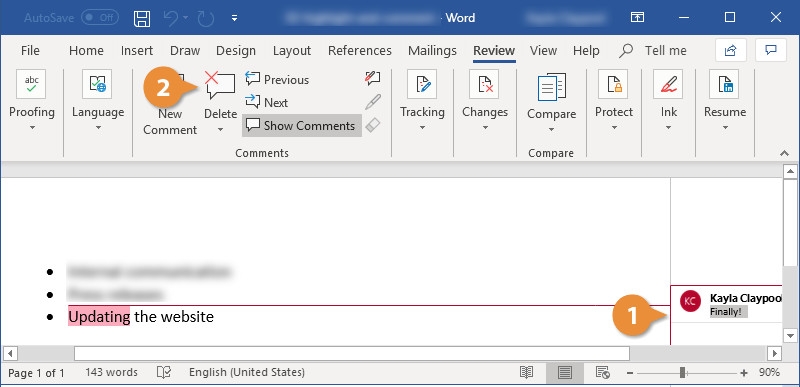This screenshot has width=800, height=387.
Task: Expand the Delete dropdown arrow
Action: tap(220, 130)
